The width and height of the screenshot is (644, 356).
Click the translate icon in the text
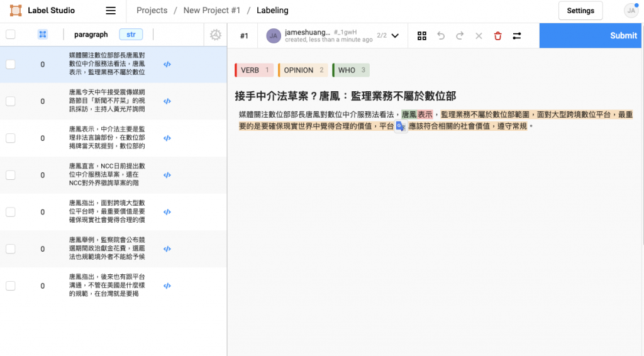coord(401,126)
